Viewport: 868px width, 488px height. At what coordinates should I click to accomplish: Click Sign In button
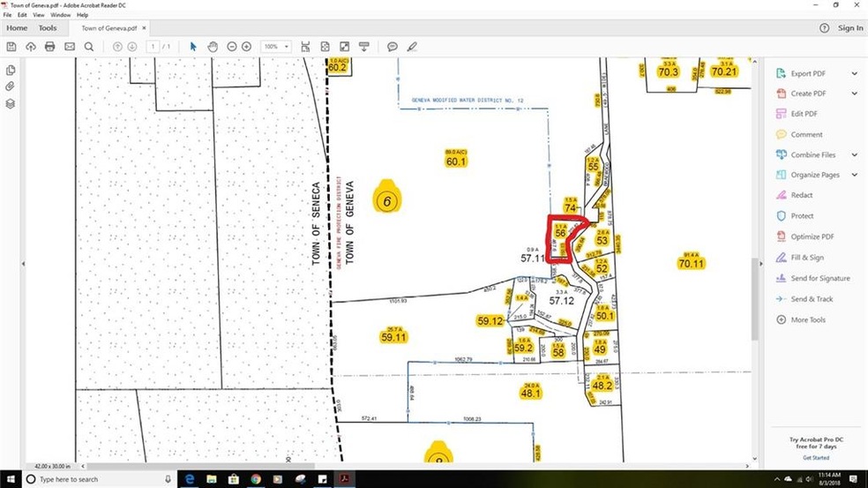(849, 27)
